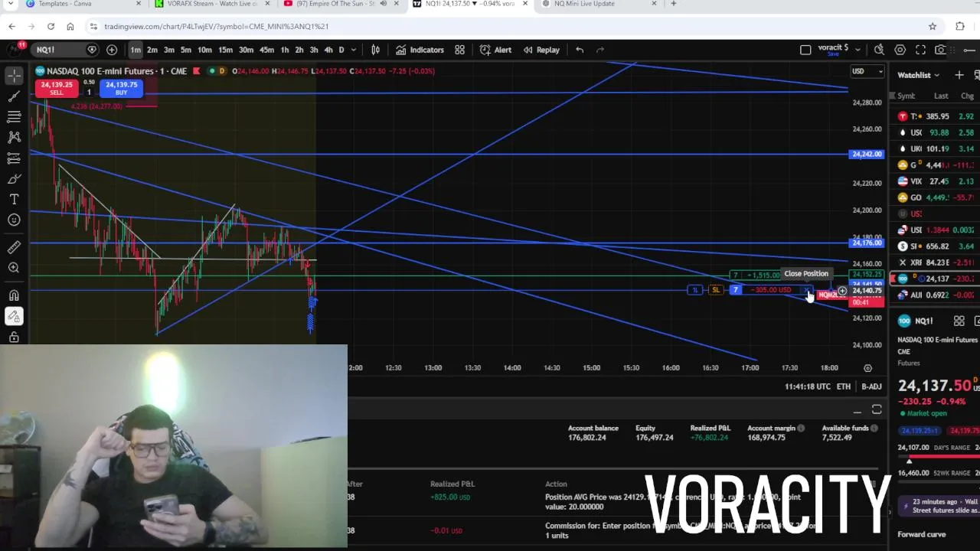This screenshot has width=980, height=551.
Task: Expand the Watchlist name dropdown
Action: pyautogui.click(x=919, y=75)
